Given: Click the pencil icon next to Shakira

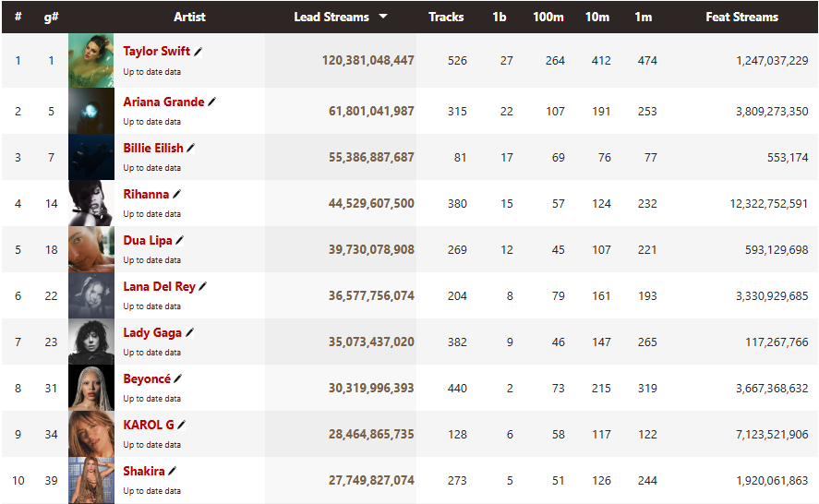Looking at the screenshot, I should tap(172, 471).
